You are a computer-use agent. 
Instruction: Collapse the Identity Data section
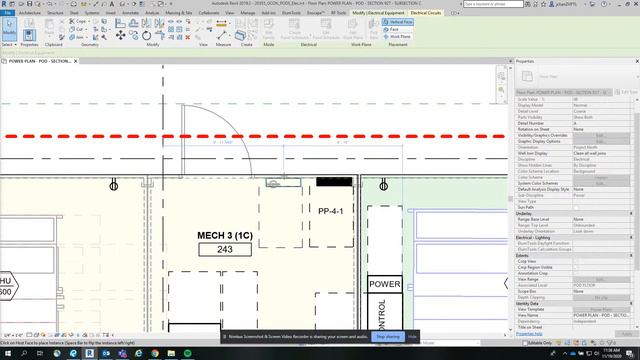[631, 304]
